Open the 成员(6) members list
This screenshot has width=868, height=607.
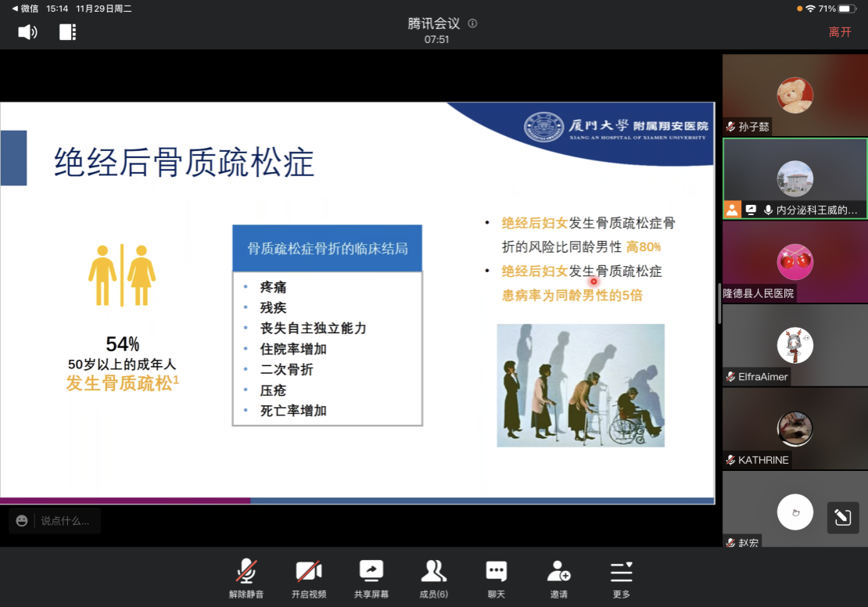(434, 578)
